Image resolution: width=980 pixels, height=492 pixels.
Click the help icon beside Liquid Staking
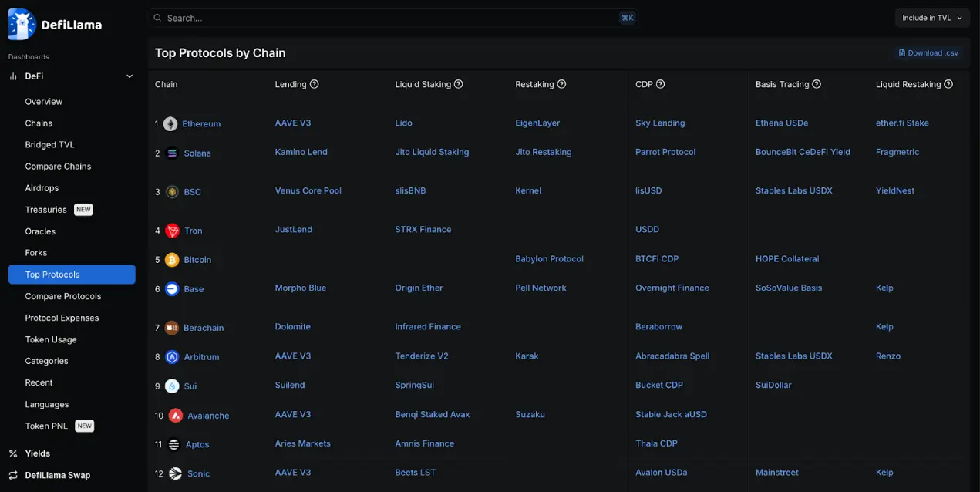[459, 84]
